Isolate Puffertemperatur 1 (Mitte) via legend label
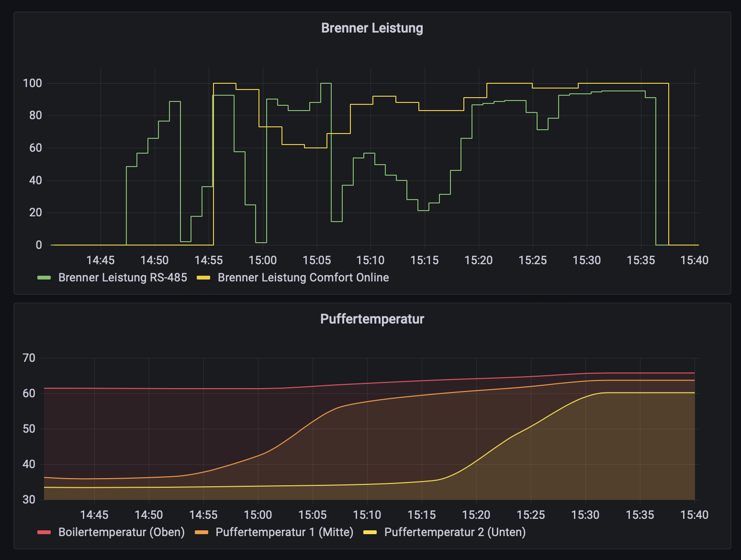The height and width of the screenshot is (560, 741). [284, 532]
